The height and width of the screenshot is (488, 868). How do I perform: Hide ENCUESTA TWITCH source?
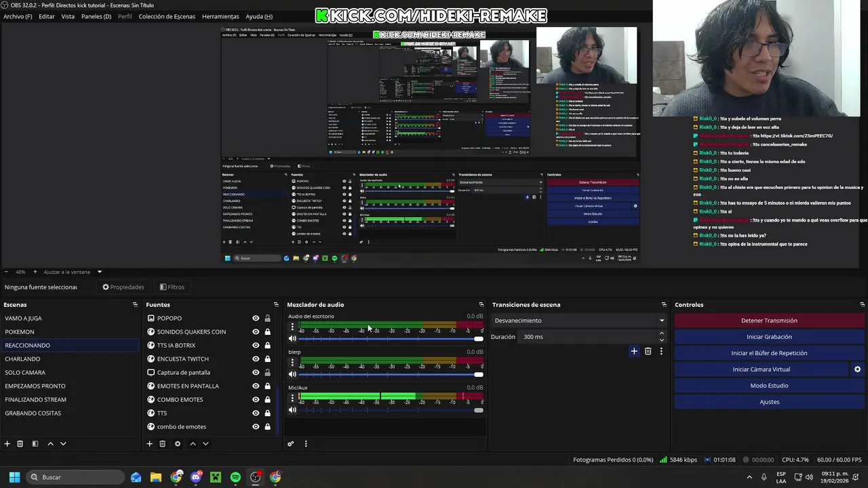[256, 359]
